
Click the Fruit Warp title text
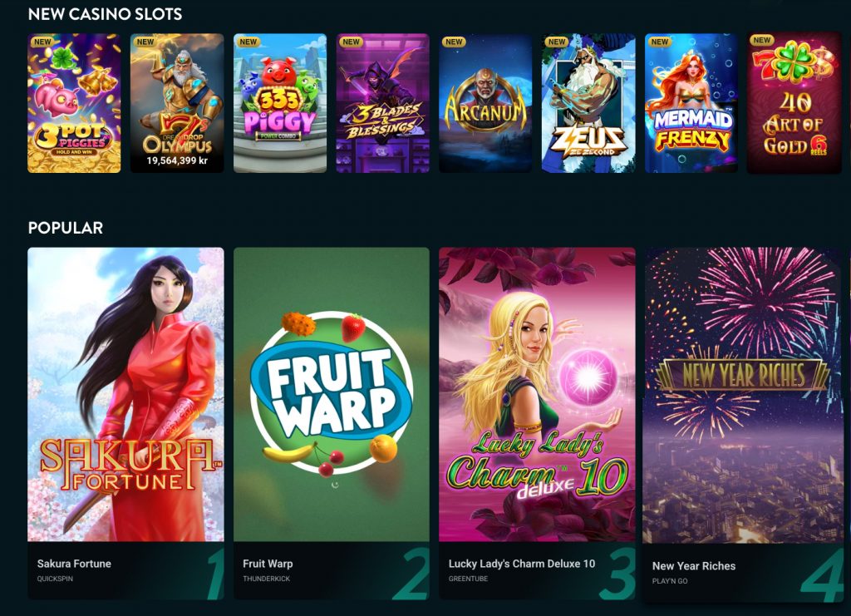click(268, 564)
